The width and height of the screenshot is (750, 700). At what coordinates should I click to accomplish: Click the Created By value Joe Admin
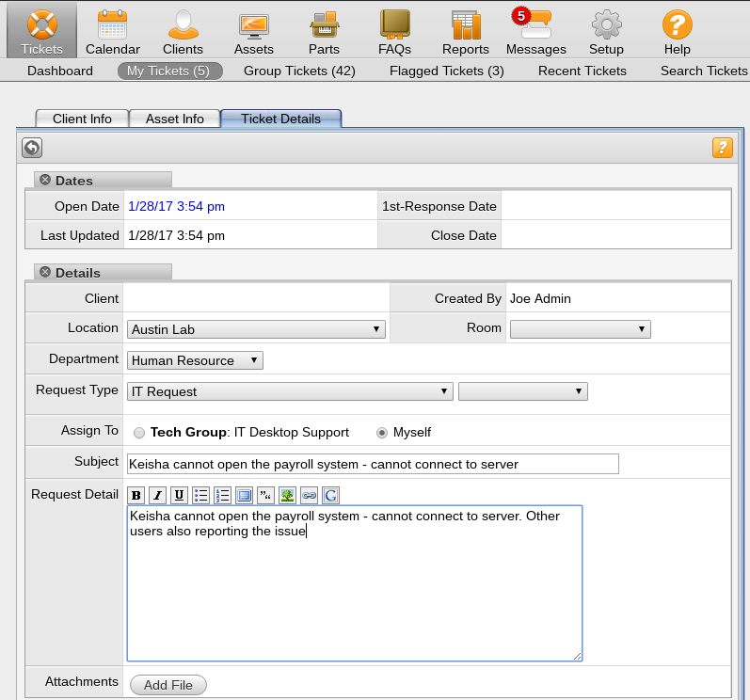540,299
